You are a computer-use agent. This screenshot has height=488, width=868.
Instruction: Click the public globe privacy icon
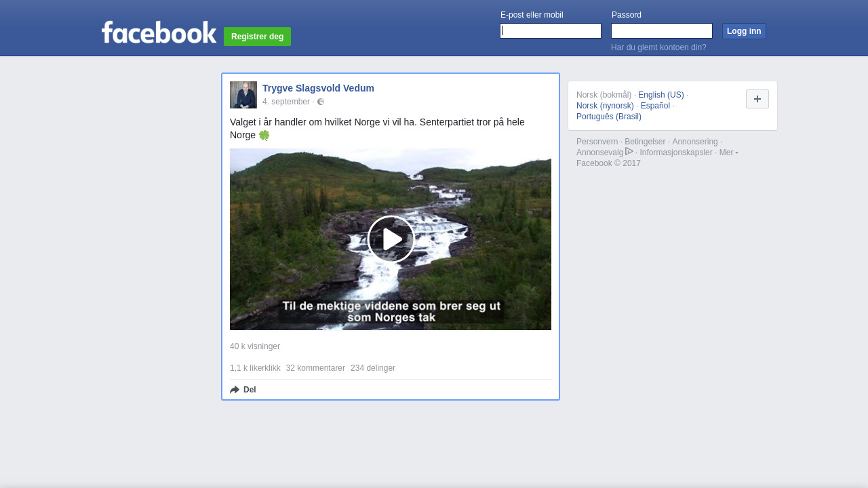[321, 102]
